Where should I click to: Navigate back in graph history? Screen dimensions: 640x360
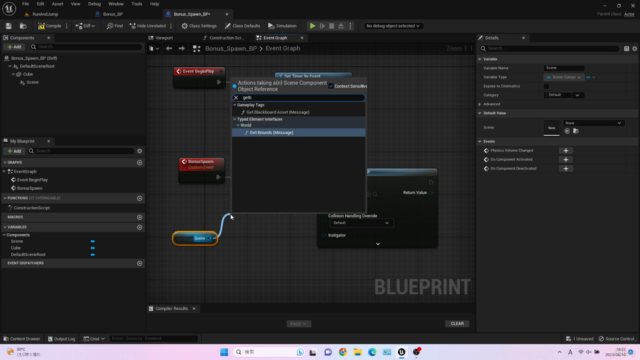tap(169, 49)
